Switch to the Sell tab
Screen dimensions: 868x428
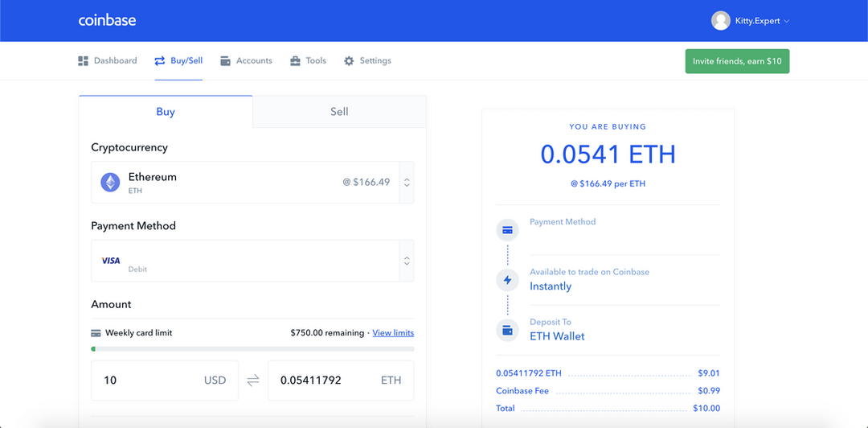click(x=339, y=112)
